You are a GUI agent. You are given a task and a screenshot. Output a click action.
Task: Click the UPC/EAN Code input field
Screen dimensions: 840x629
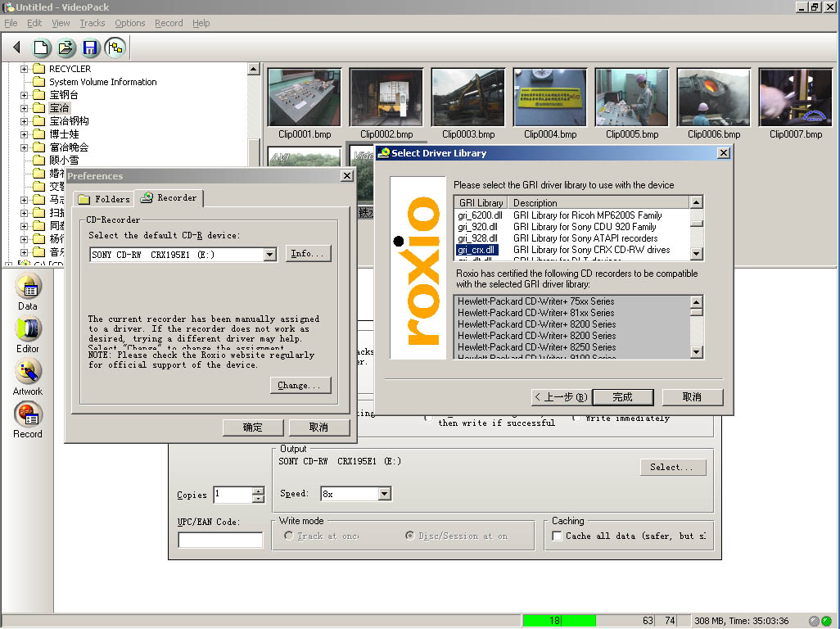220,540
